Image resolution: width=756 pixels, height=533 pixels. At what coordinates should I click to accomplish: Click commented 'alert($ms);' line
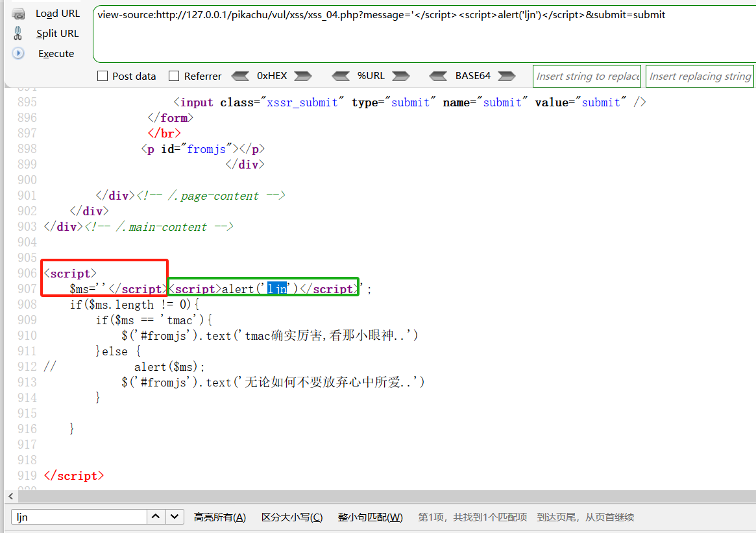pos(169,367)
